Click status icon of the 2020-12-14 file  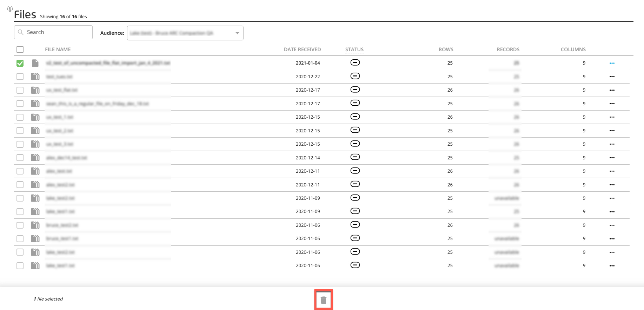(x=355, y=157)
